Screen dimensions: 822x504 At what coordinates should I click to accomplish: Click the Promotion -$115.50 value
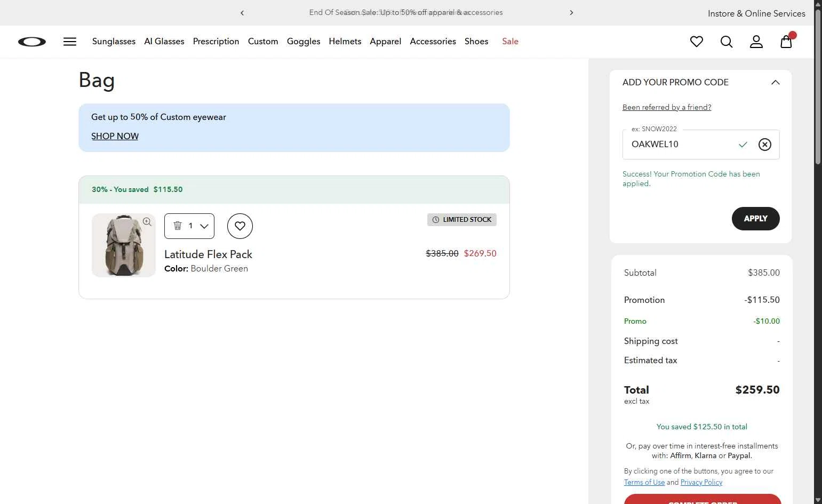pyautogui.click(x=762, y=300)
